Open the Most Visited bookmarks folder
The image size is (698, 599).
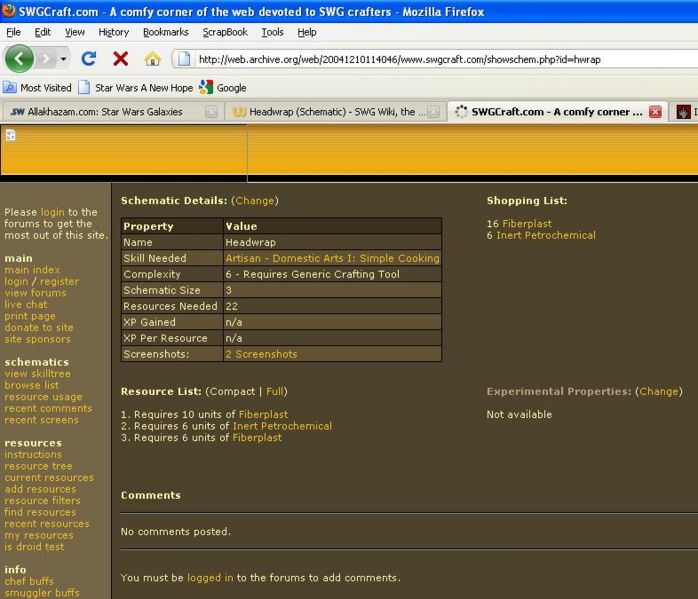click(38, 88)
